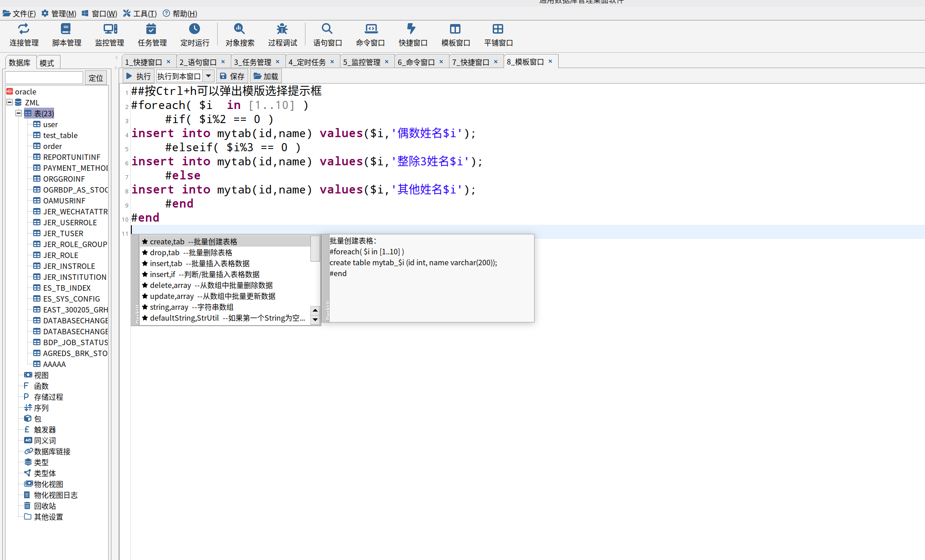The image size is (925, 560).
Task: Collapse the ZML database node
Action: [x=10, y=102]
